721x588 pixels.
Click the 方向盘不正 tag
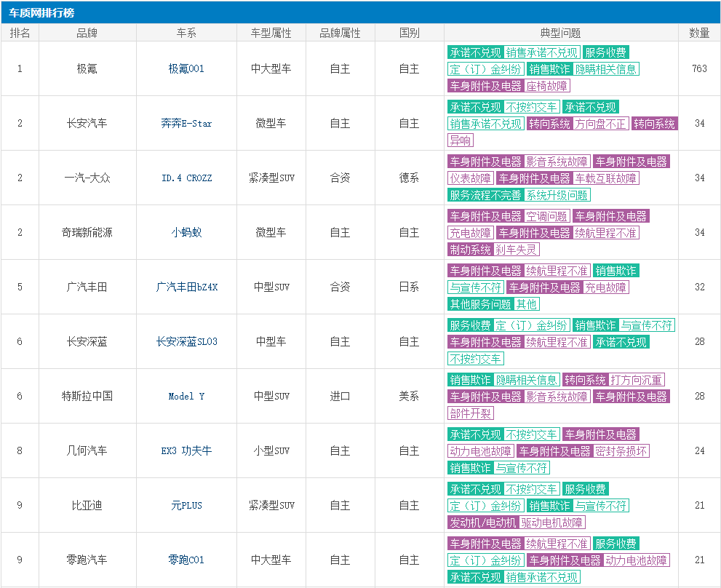600,124
